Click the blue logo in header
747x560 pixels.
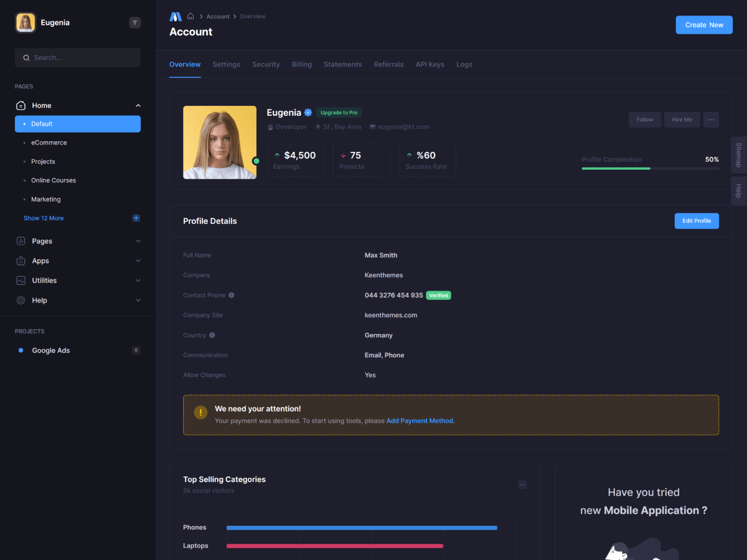(176, 16)
